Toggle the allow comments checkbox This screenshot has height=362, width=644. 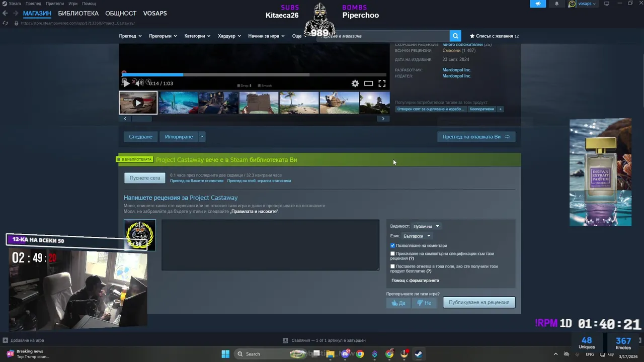[392, 245]
